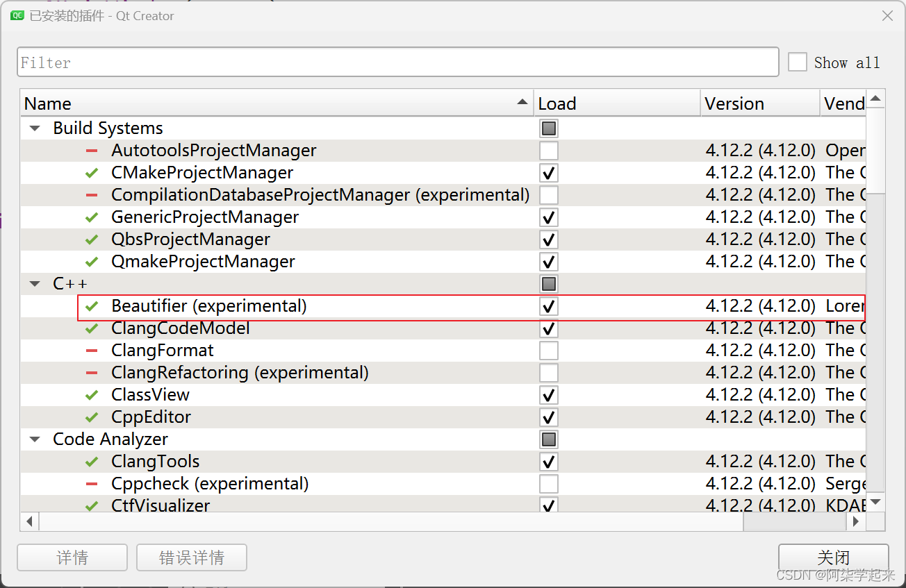Collapse the Build Systems category
906x588 pixels.
tap(34, 128)
